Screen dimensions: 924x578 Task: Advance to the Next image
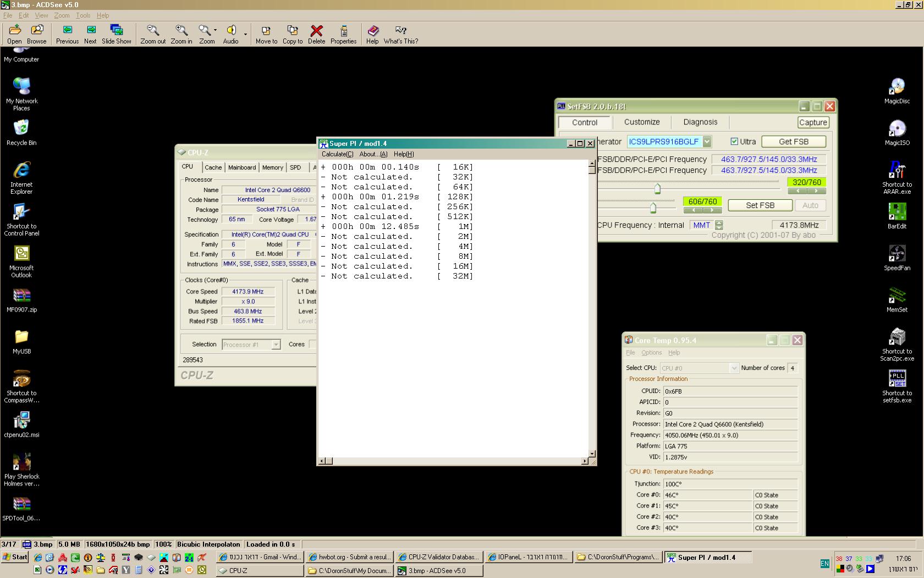(x=90, y=34)
